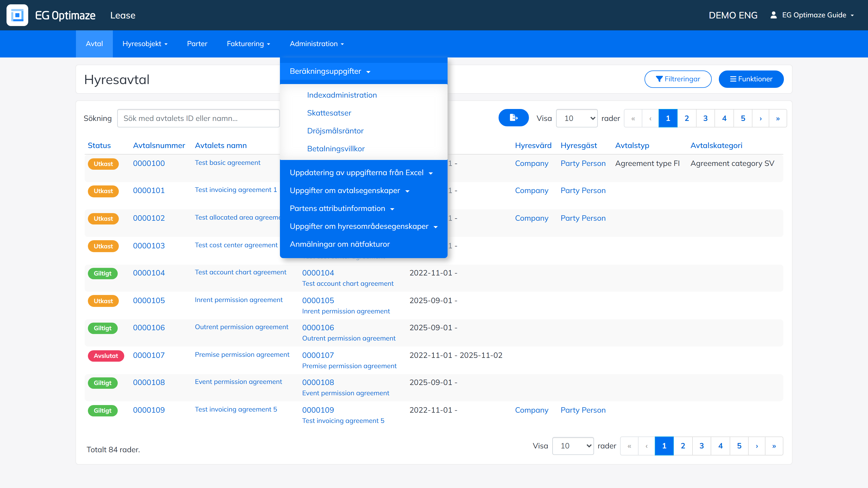Open Party Person in row 0000100

point(583,163)
